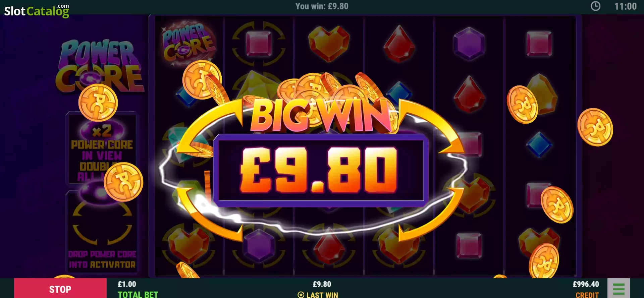644x298 pixels.
Task: Open the green hamburger menu
Action: point(619,289)
